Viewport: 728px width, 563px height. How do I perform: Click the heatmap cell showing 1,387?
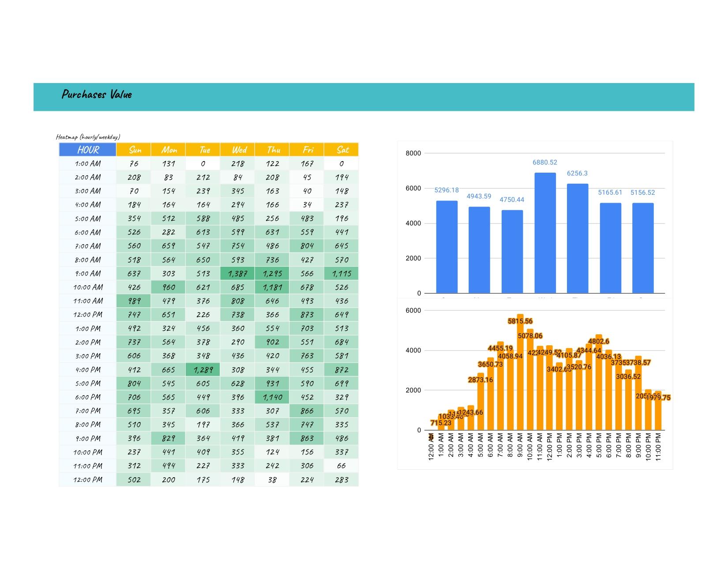click(237, 273)
